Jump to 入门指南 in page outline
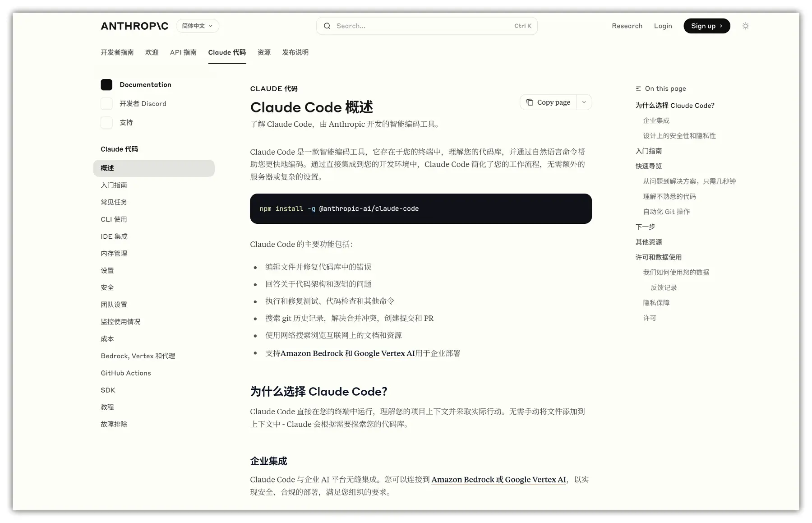This screenshot has height=523, width=812. tap(649, 151)
